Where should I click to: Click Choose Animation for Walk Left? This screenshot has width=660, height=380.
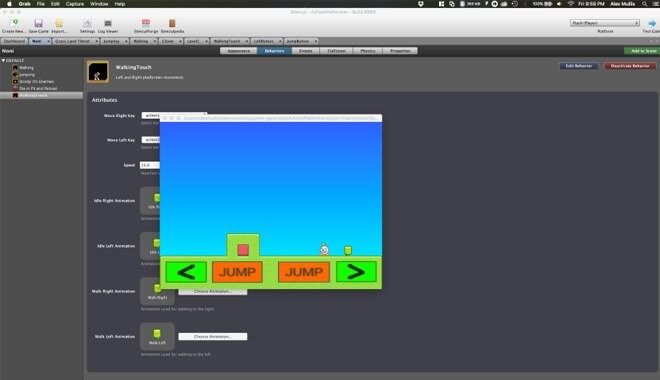point(213,337)
